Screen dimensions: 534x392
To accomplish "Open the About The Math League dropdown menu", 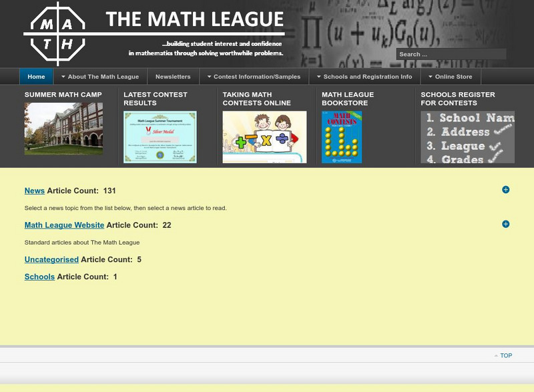I will (100, 77).
